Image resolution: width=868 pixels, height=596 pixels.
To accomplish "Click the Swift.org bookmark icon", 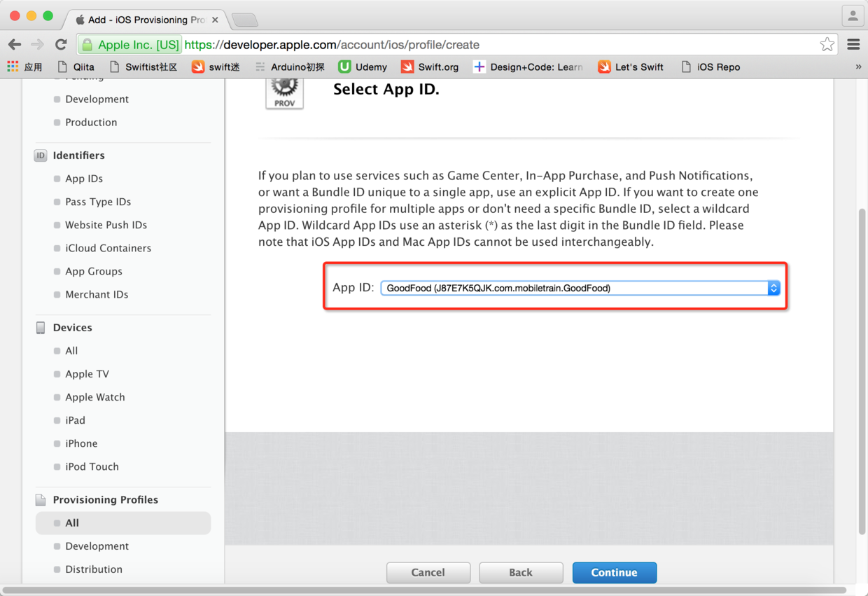I will [x=407, y=67].
